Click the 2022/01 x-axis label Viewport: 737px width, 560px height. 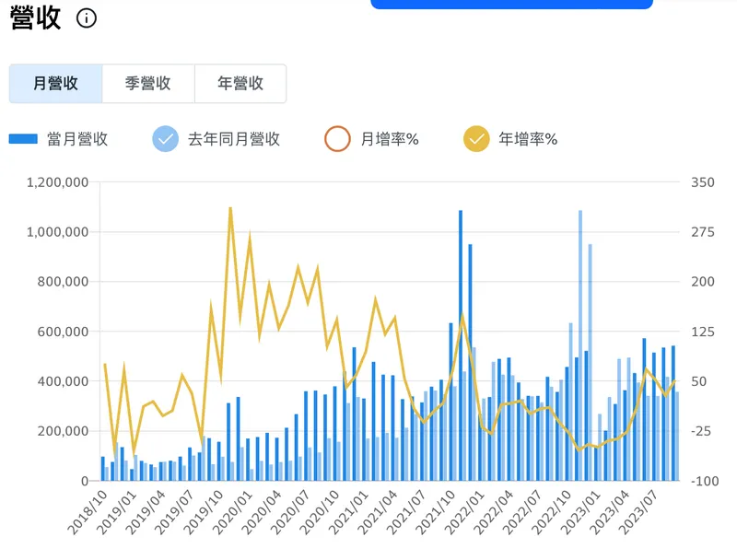[465, 512]
